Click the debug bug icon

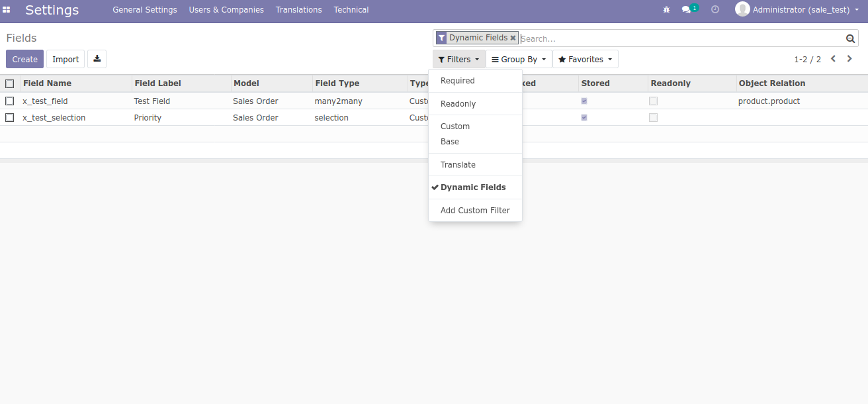[x=666, y=10]
